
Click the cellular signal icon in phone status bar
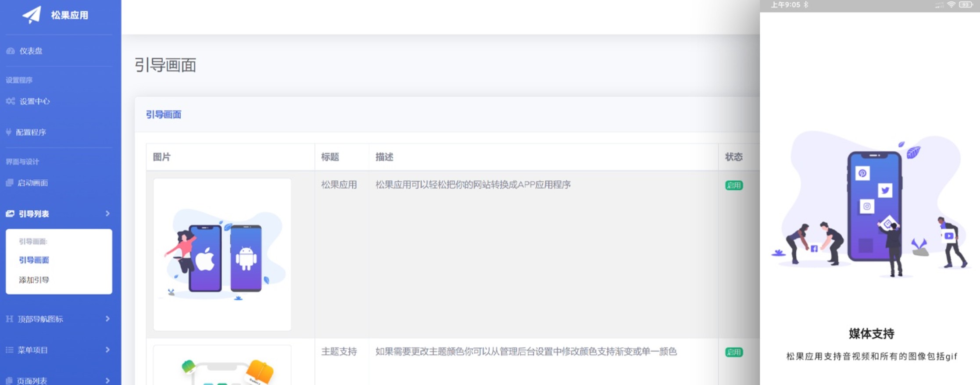tap(939, 5)
